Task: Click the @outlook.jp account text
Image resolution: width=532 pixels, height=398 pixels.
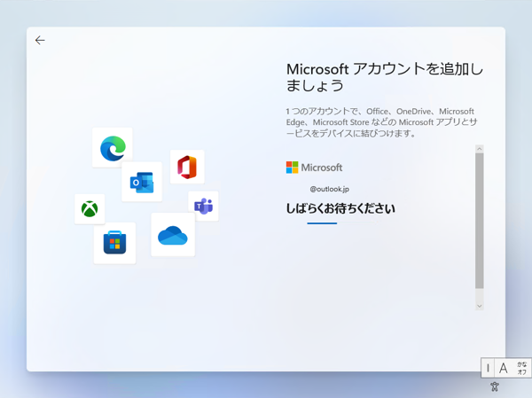Action: 330,189
